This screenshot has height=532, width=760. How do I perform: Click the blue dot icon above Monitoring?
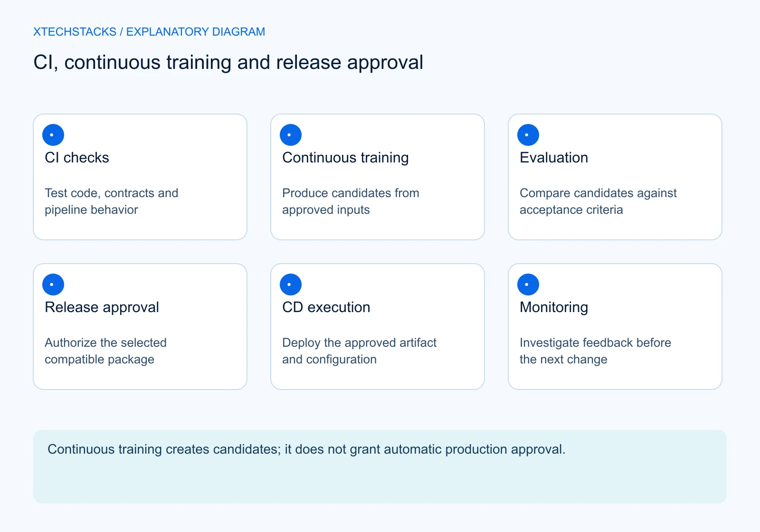coord(528,285)
